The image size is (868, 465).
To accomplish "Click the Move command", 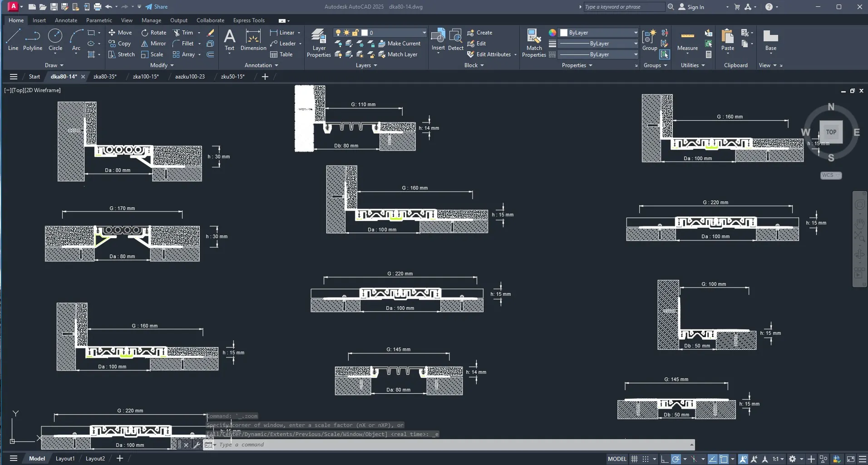I will click(x=120, y=33).
